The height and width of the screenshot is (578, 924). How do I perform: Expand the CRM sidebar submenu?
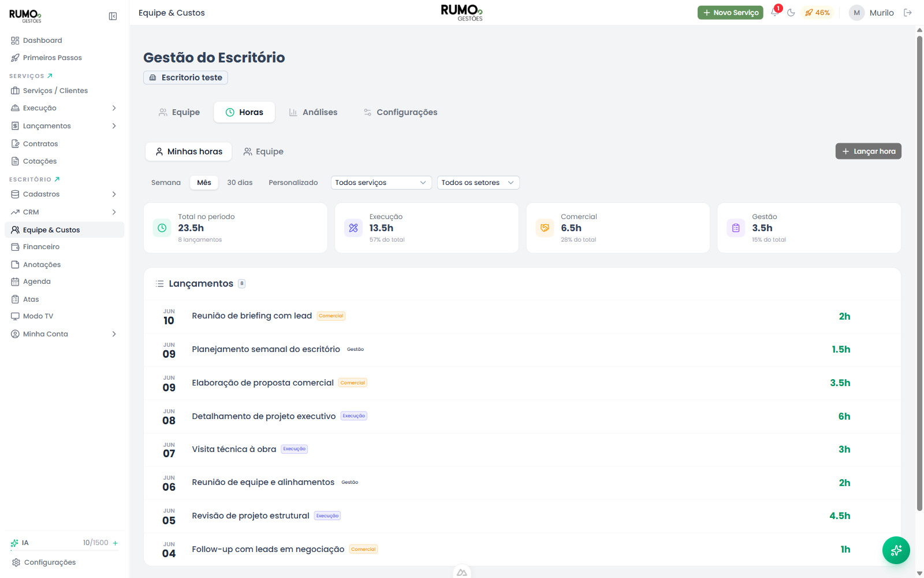click(114, 212)
